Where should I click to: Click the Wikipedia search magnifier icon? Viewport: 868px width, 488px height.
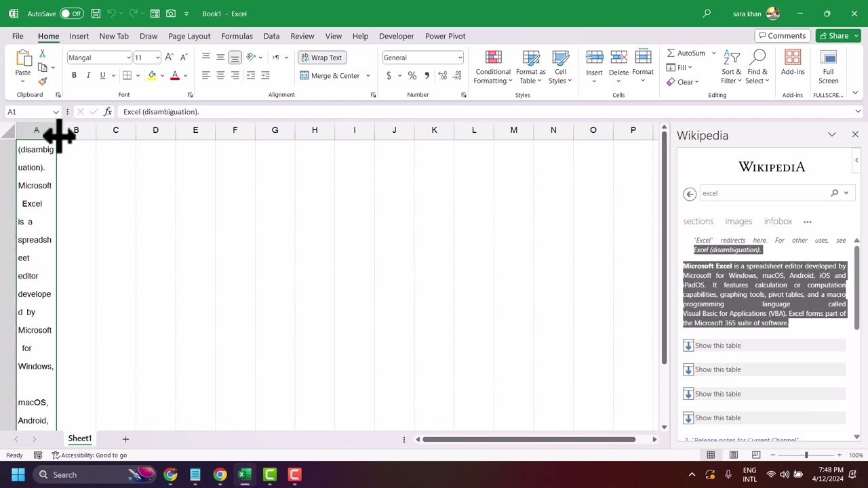[x=835, y=193]
